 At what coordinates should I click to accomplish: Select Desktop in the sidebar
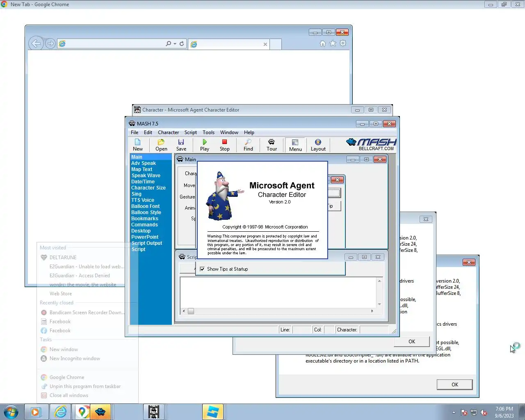click(141, 231)
